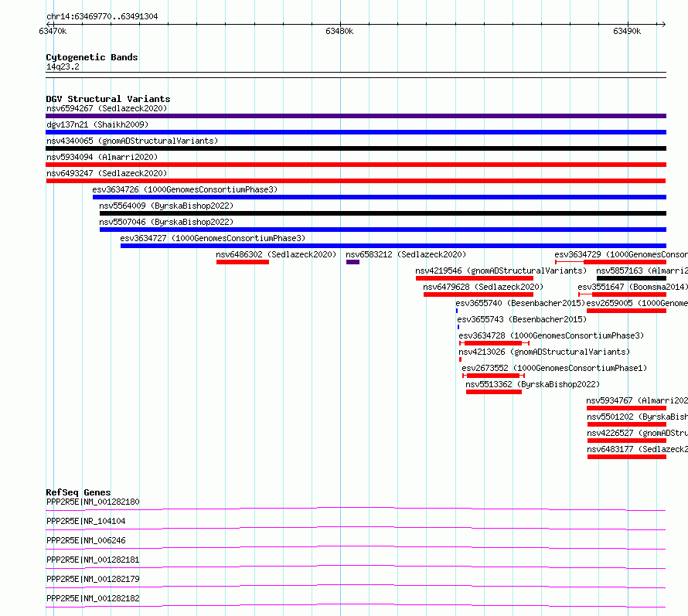Screen dimensions: 688x616
Task: Open nsv4219546 gnomADStructuralVariants label
Action: 501,271
